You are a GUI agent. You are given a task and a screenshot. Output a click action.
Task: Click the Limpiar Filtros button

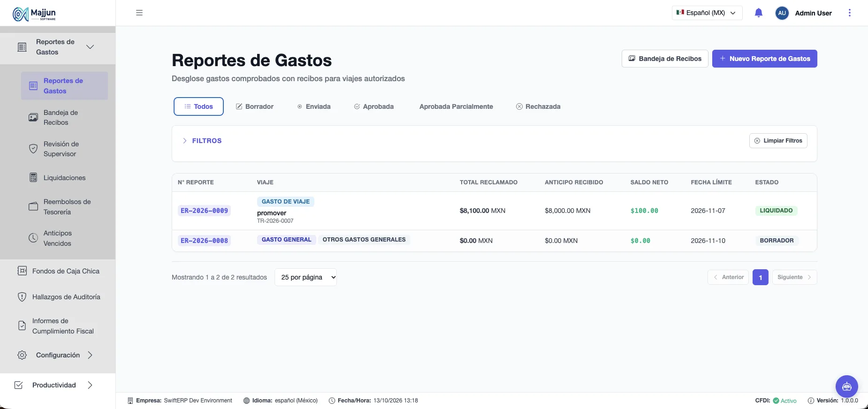(x=778, y=141)
